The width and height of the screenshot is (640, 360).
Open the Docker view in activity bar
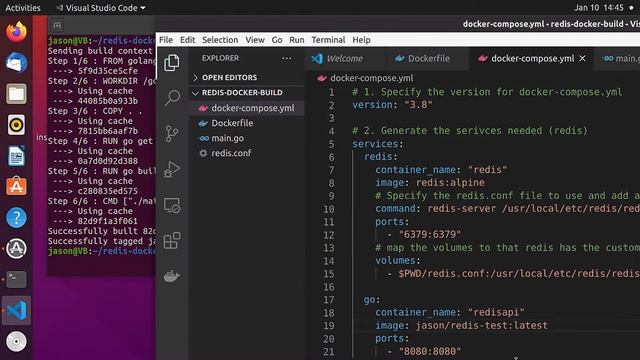pos(172,276)
